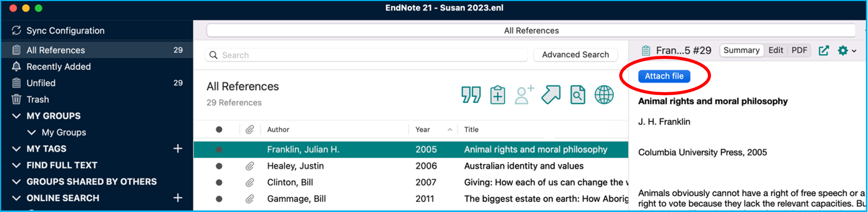Switch to the PDF tab
Screen dimensions: 868x212
pos(799,50)
